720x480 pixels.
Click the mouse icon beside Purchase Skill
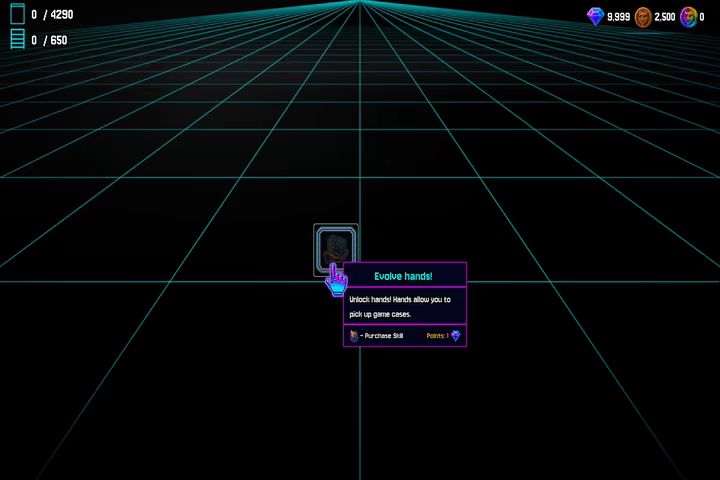pos(354,336)
